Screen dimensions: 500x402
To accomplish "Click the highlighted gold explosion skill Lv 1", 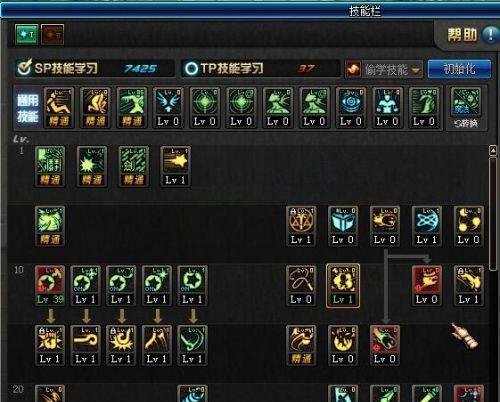I will [343, 285].
